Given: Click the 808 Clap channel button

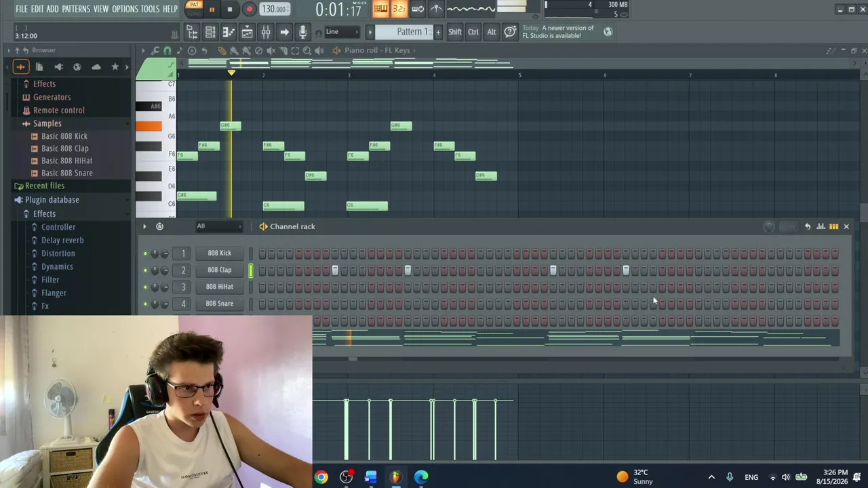Looking at the screenshot, I should click(x=219, y=270).
